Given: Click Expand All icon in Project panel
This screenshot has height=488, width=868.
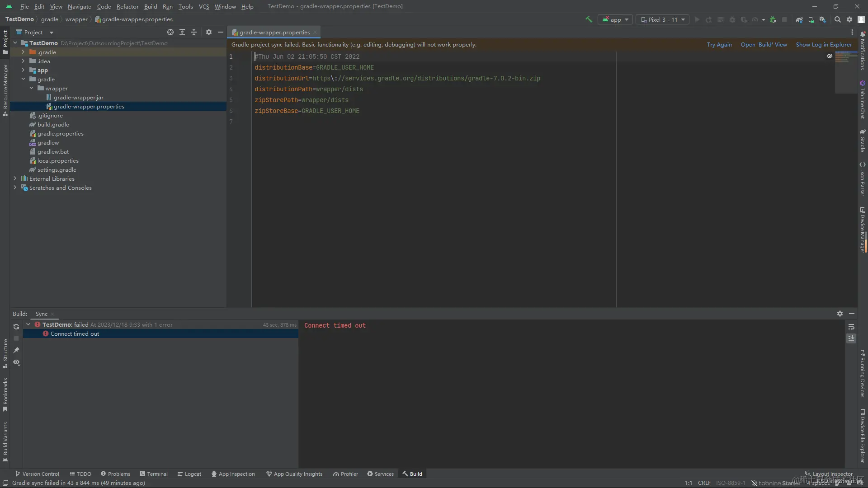Looking at the screenshot, I should (182, 32).
